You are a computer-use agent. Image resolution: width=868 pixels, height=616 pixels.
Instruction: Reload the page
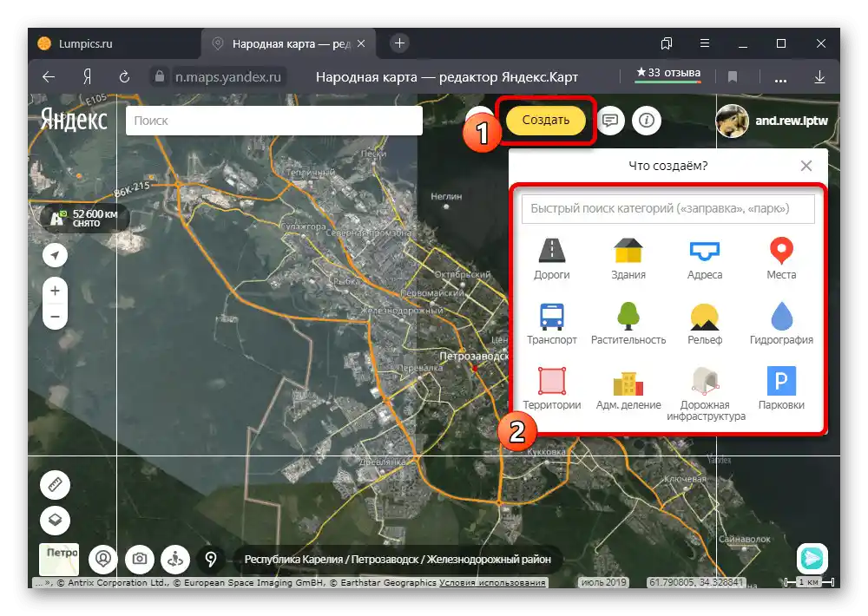click(x=124, y=77)
